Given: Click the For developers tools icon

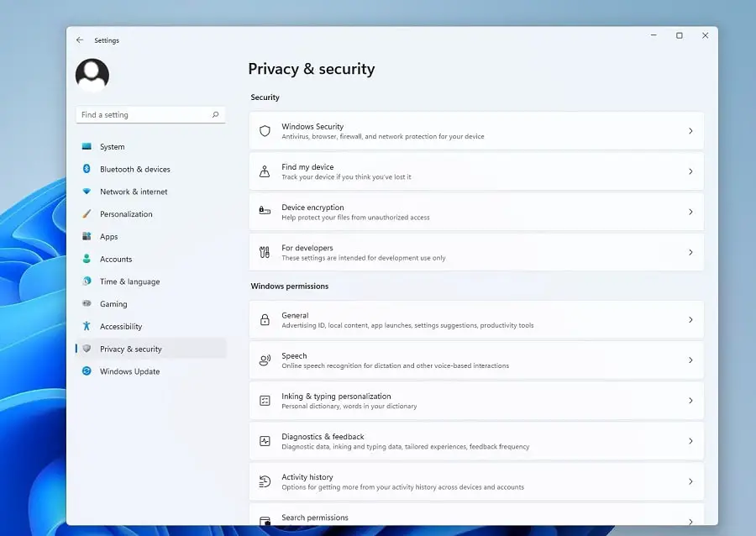Looking at the screenshot, I should click(x=265, y=252).
